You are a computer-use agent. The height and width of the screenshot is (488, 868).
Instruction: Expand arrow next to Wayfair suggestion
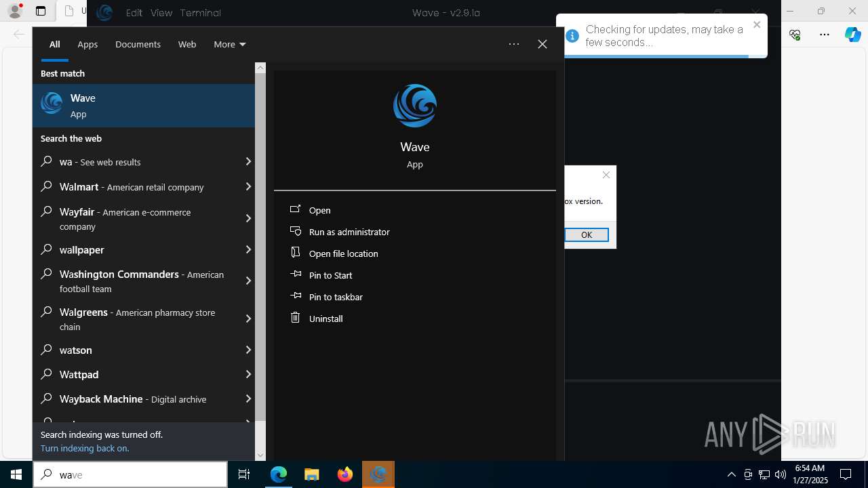(248, 218)
